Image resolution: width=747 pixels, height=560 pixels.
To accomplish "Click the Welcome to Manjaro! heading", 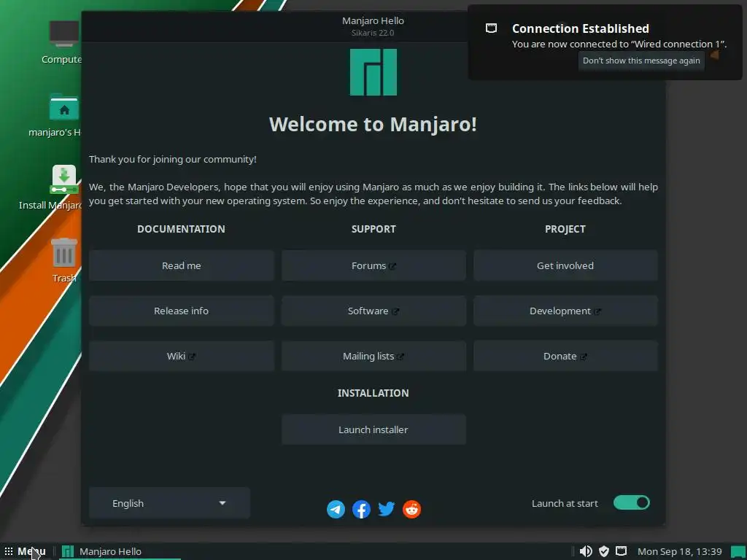I will pos(373,124).
